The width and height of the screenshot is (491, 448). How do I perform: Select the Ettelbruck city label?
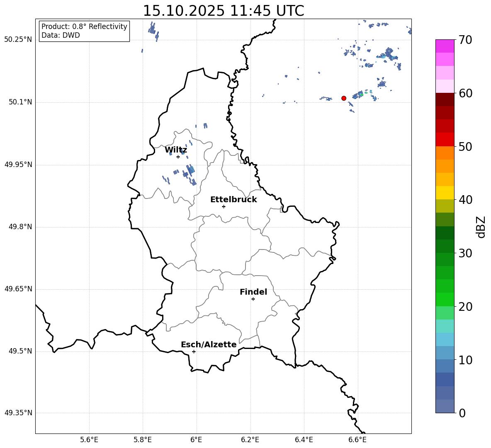(233, 200)
